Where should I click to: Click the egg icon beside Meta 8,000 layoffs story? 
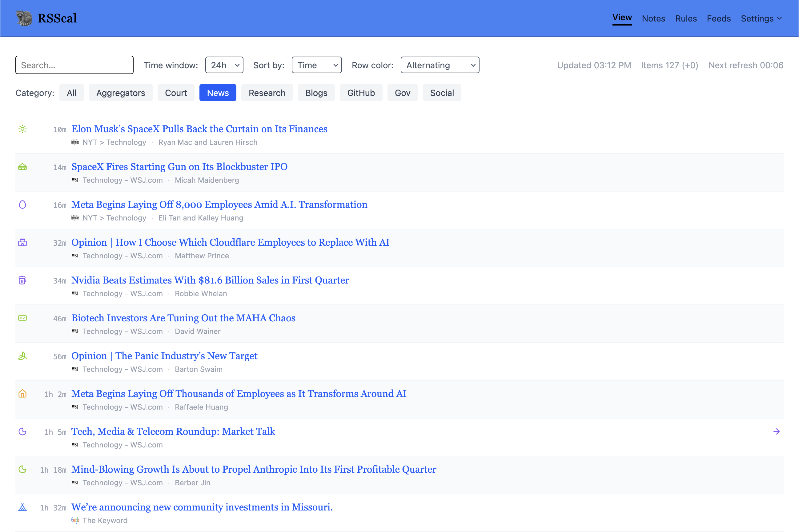pos(22,204)
